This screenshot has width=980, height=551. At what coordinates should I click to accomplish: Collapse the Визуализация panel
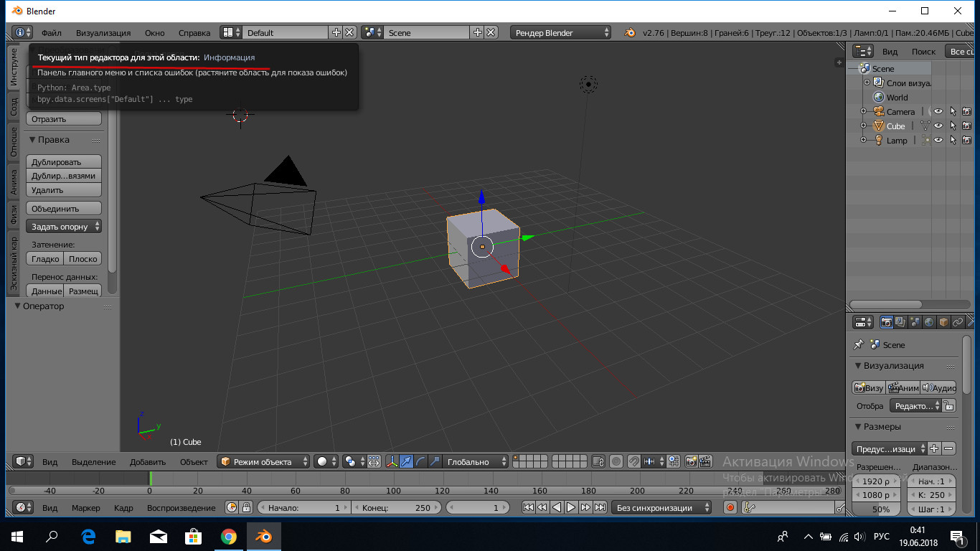[x=858, y=365]
